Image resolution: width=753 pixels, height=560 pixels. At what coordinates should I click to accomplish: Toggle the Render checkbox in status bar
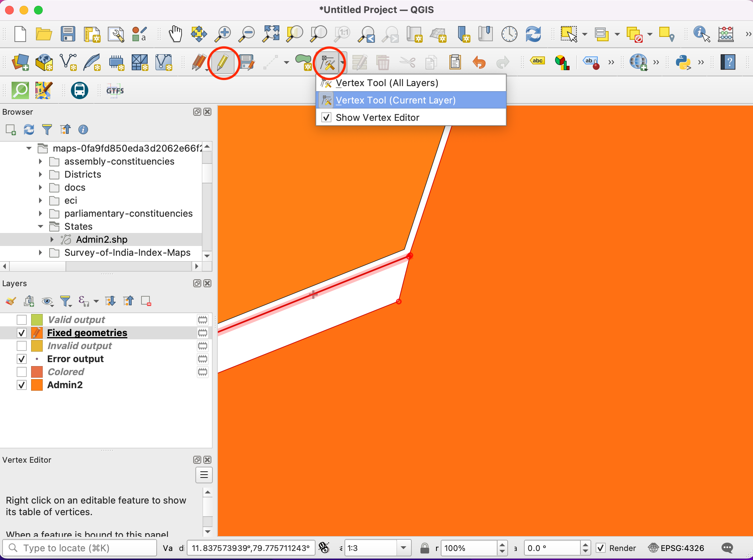601,548
